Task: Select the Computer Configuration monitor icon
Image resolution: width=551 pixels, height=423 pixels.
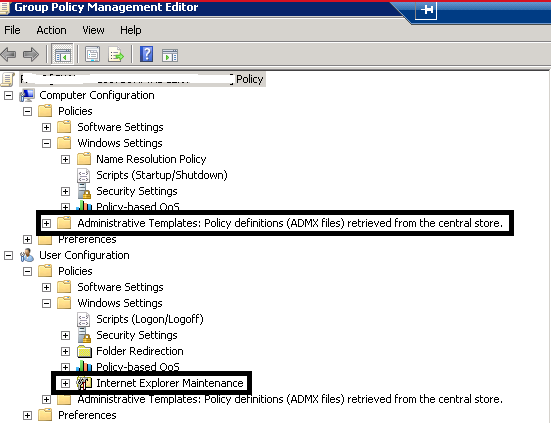Action: (x=27, y=95)
